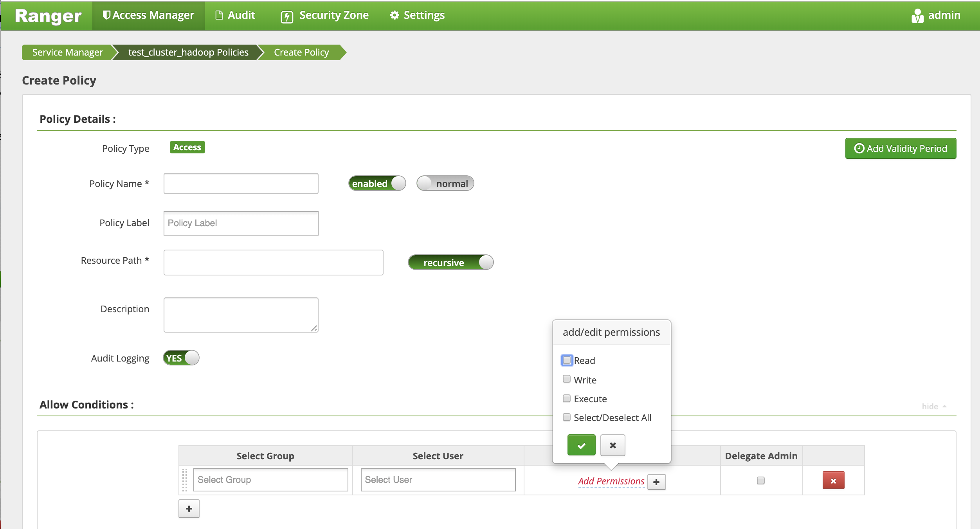Viewport: 980px width, 529px height.
Task: Click the plus icon beside Add Permissions
Action: click(x=656, y=482)
